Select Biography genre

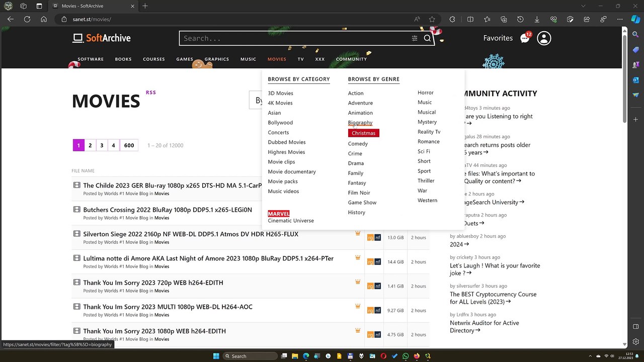point(360,123)
